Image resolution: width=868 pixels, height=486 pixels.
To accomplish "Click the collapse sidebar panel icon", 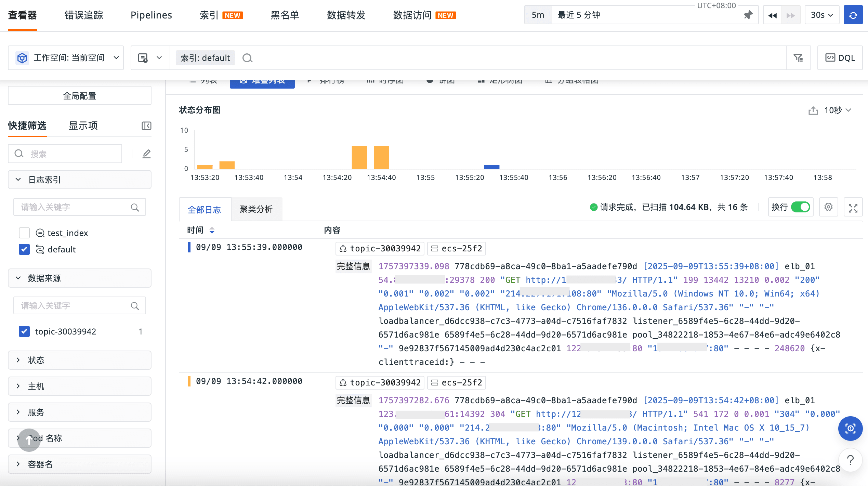I will [x=146, y=126].
